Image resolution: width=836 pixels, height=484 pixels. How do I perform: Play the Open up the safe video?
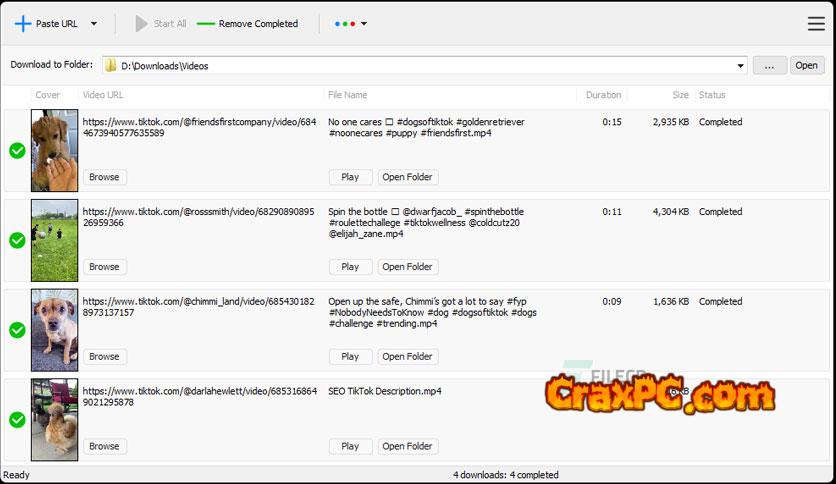350,356
